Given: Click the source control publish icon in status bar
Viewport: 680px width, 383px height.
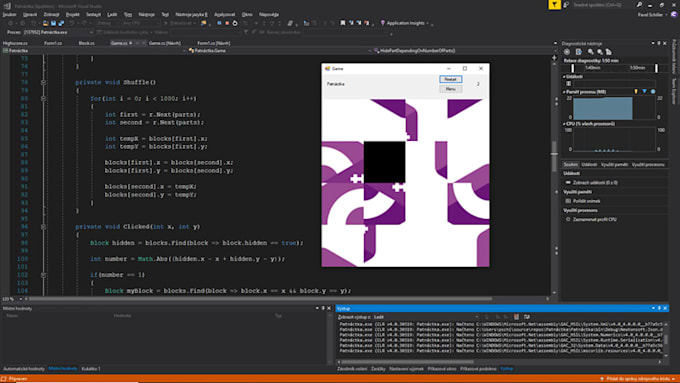Looking at the screenshot, I should (x=602, y=379).
